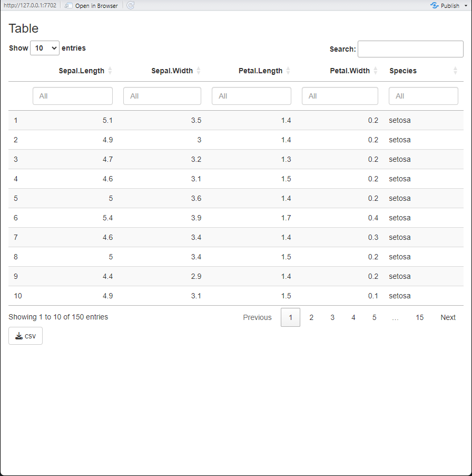
Task: Click the Open in Browser icon
Action: coord(68,5)
